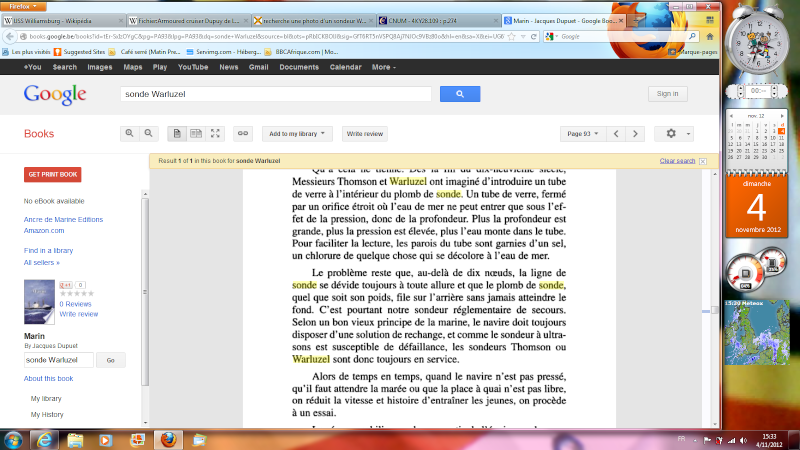
Task: Open Internet Explorer from taskbar
Action: (44, 440)
